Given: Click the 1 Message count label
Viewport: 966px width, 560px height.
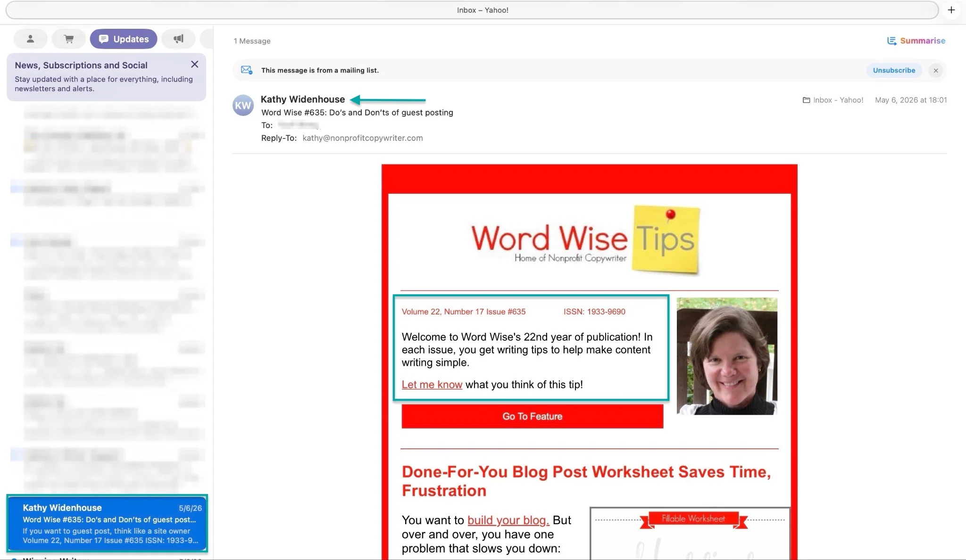Looking at the screenshot, I should click(x=252, y=41).
